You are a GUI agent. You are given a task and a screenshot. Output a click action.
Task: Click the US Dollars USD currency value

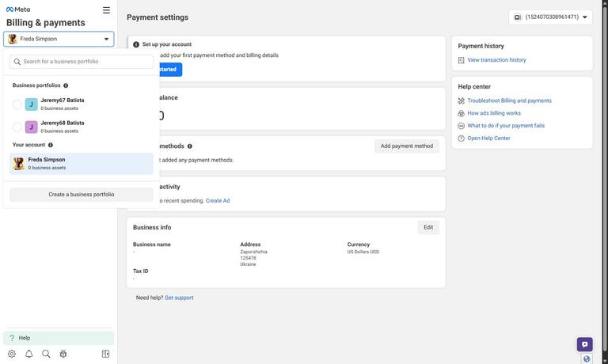363,252
